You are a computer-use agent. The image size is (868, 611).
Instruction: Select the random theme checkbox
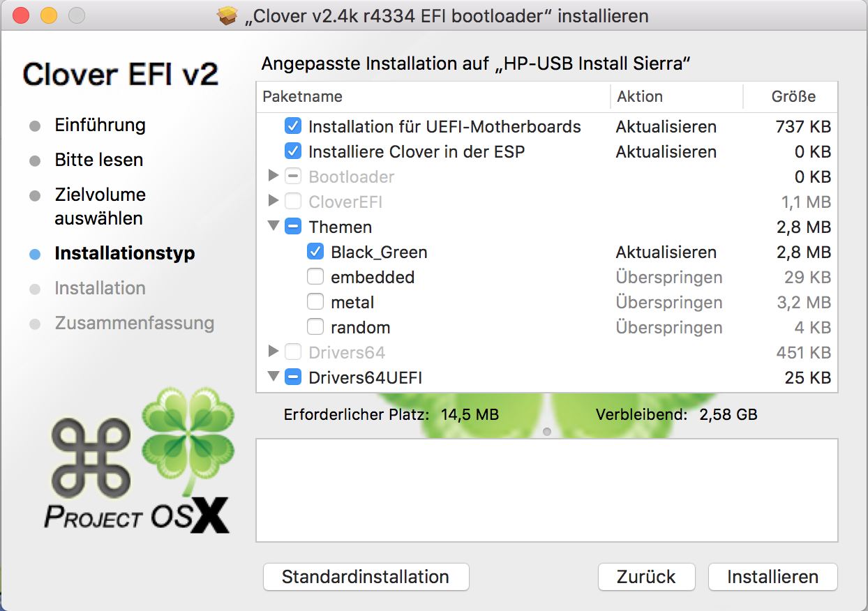click(315, 328)
